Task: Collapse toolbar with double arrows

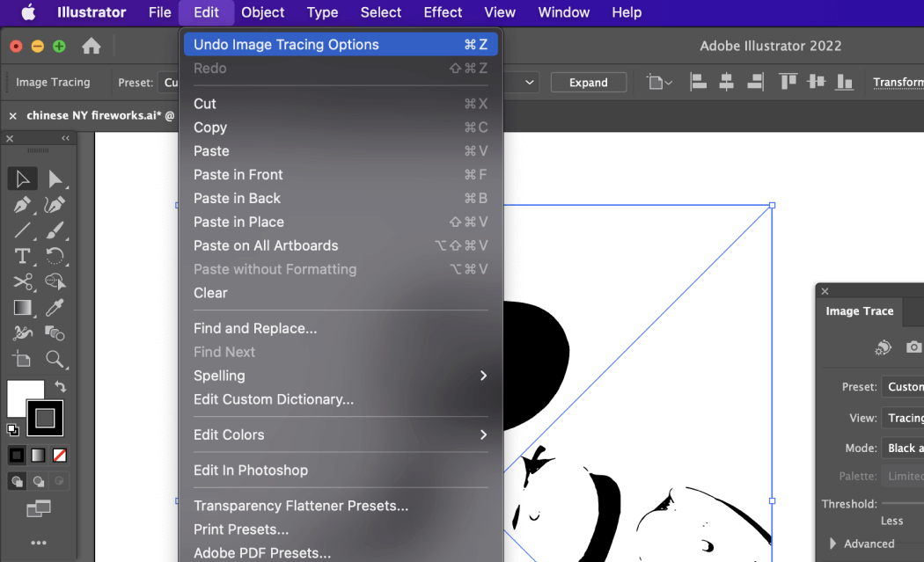Action: 65,138
